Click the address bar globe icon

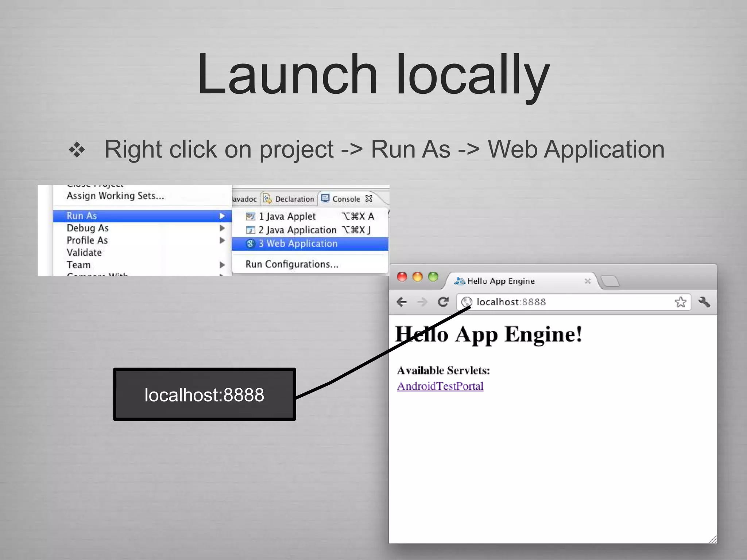[467, 302]
